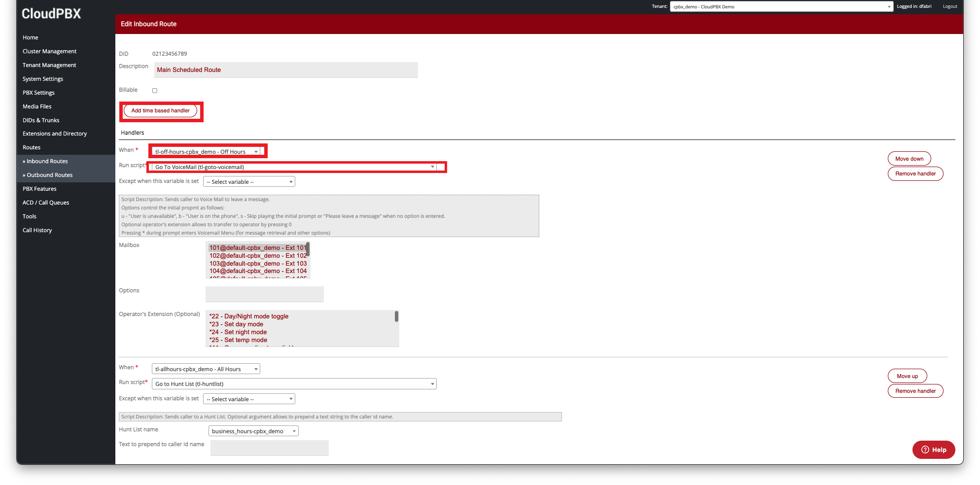This screenshot has height=485, width=980.
Task: Click Routes in sidebar
Action: click(x=32, y=147)
